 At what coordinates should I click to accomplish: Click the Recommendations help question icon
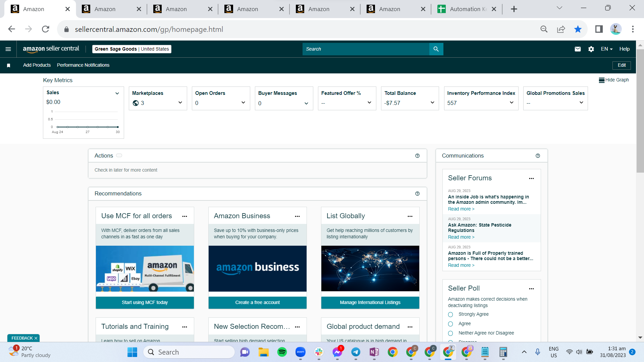[x=417, y=194]
